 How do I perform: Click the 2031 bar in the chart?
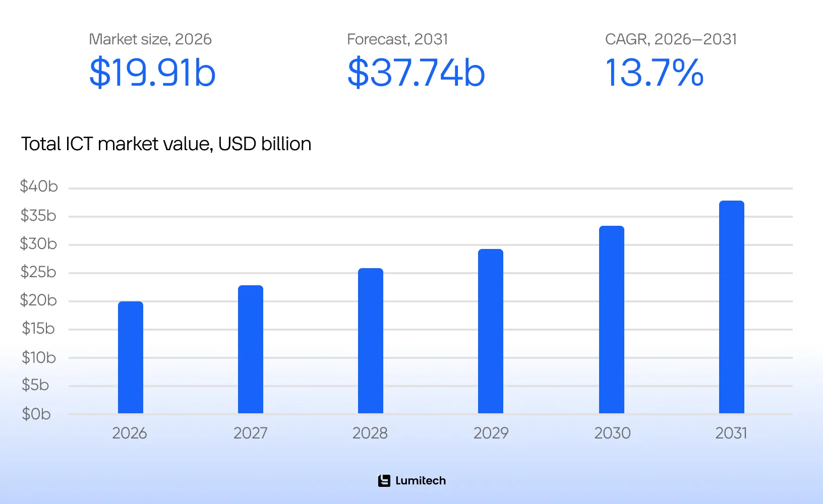(x=732, y=307)
